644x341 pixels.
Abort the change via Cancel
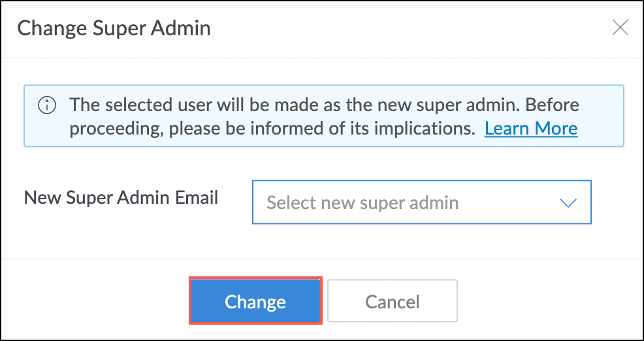392,301
